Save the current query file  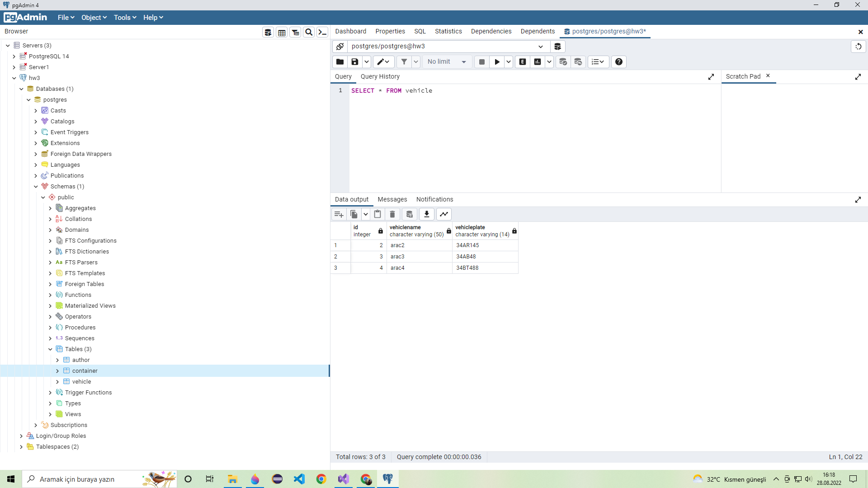[x=355, y=61]
